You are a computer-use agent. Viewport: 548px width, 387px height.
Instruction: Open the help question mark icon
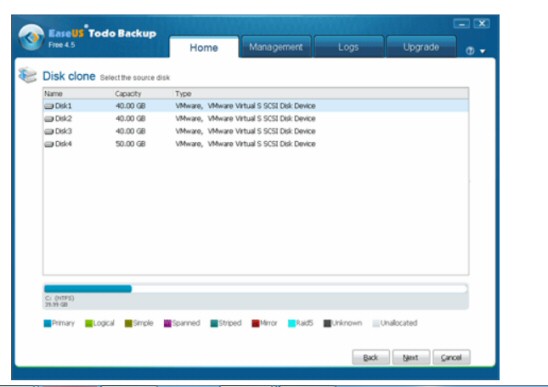470,51
